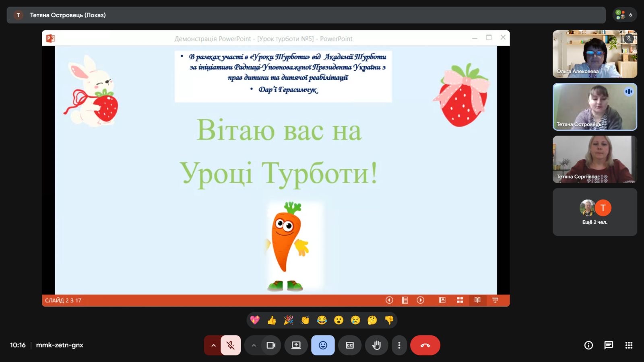Toggle the emoji reactions button
The height and width of the screenshot is (362, 644).
pyautogui.click(x=323, y=345)
